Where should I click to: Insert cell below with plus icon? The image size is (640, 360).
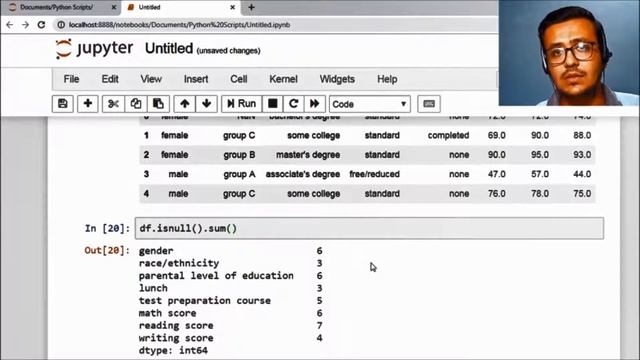pyautogui.click(x=88, y=104)
